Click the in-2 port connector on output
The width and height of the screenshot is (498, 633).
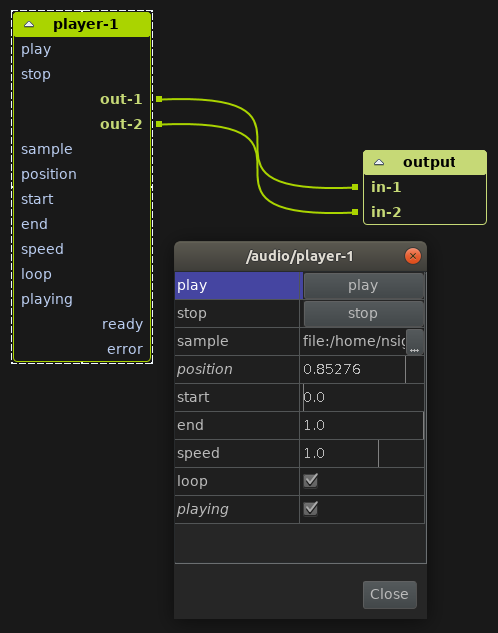[355, 212]
